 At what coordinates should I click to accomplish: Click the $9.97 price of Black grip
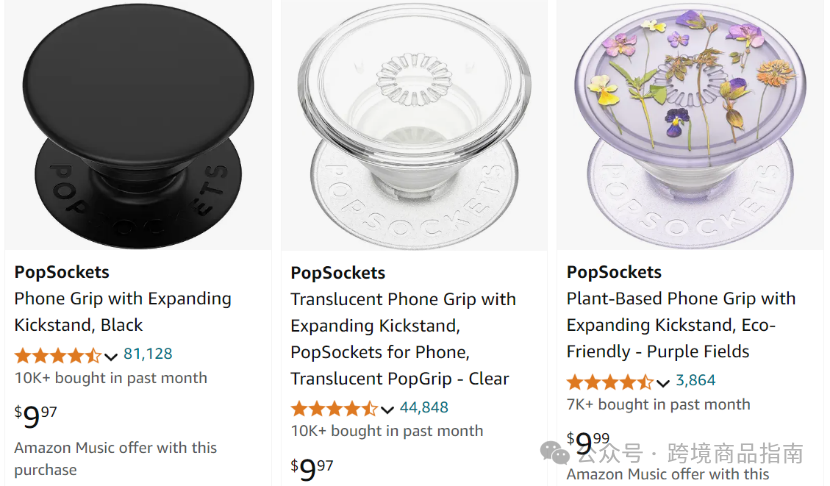35,416
